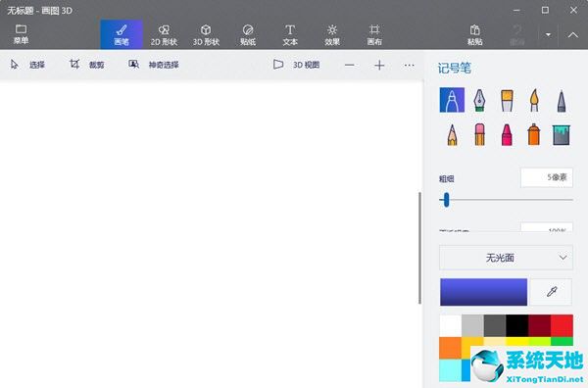
Task: Activate Magic select
Action: pos(154,65)
